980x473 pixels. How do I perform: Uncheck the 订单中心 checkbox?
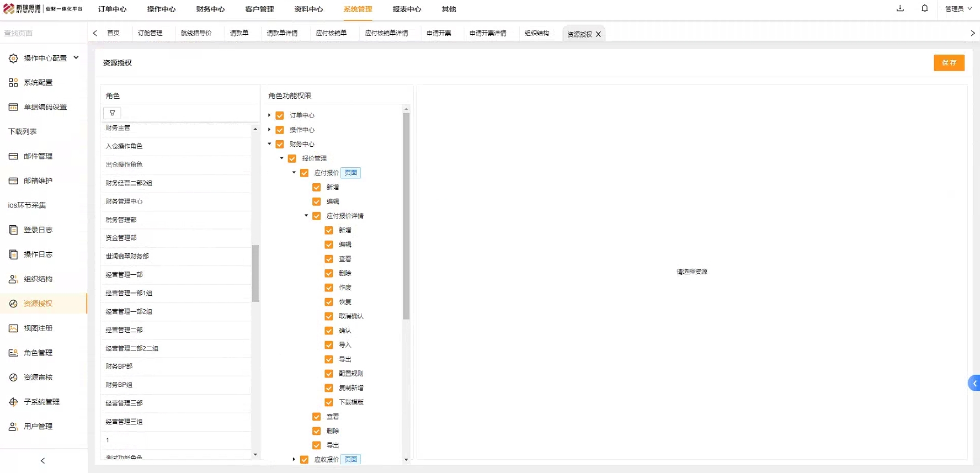[x=280, y=115]
